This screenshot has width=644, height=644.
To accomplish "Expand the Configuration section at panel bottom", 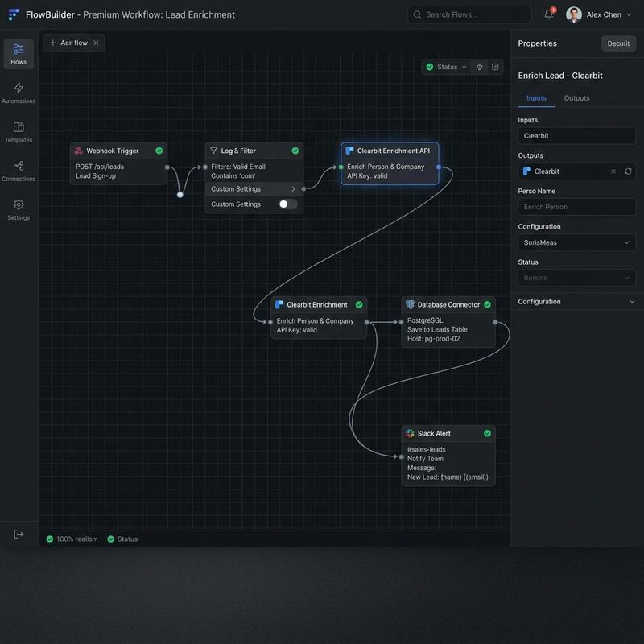I will pos(576,301).
